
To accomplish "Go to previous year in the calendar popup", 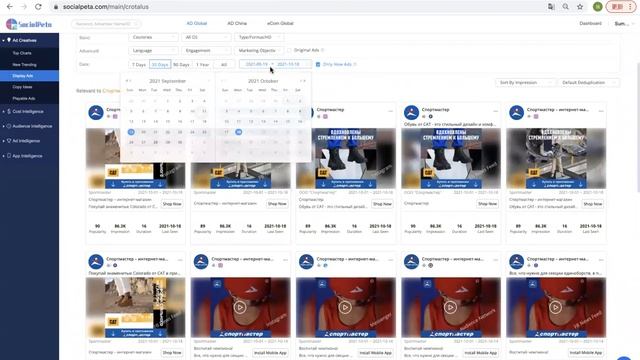I will [127, 81].
